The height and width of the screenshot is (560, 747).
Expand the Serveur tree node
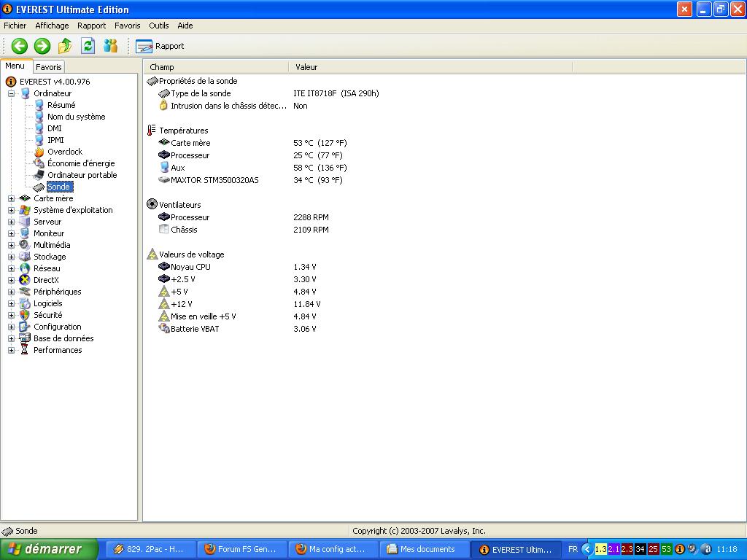pyautogui.click(x=12, y=222)
